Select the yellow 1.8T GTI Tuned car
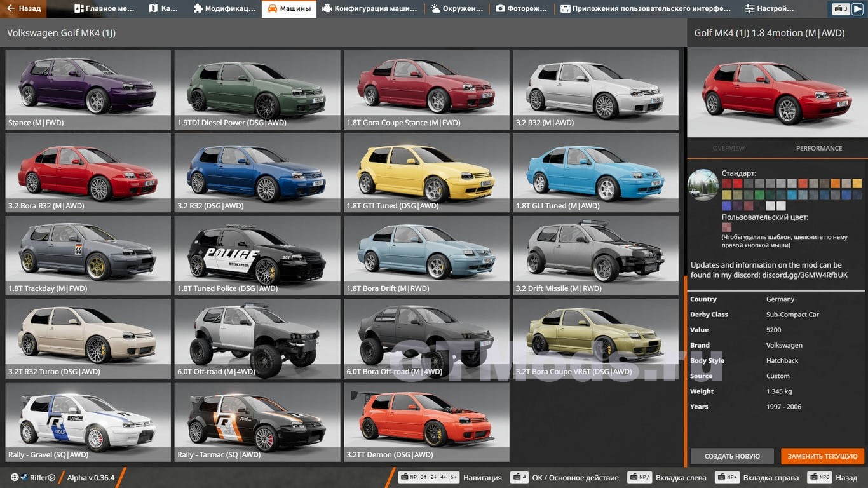Image resolution: width=868 pixels, height=488 pixels. click(427, 173)
